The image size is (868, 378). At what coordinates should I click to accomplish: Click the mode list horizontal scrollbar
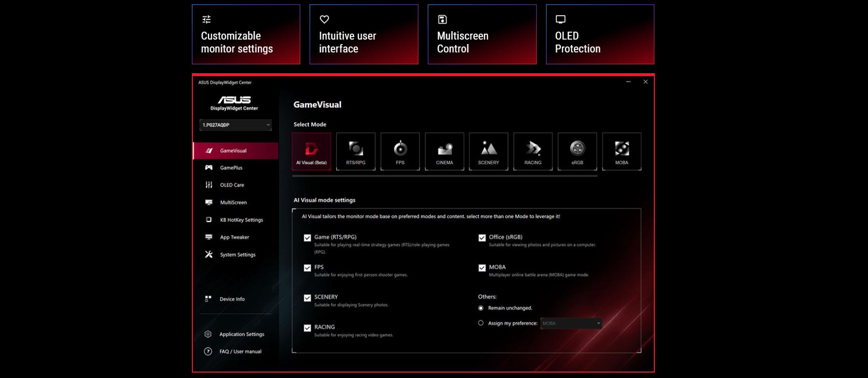(x=444, y=176)
